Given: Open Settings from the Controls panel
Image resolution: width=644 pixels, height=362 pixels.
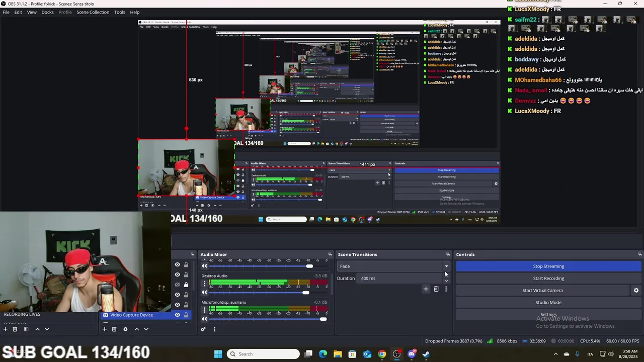Looking at the screenshot, I should pos(548,314).
